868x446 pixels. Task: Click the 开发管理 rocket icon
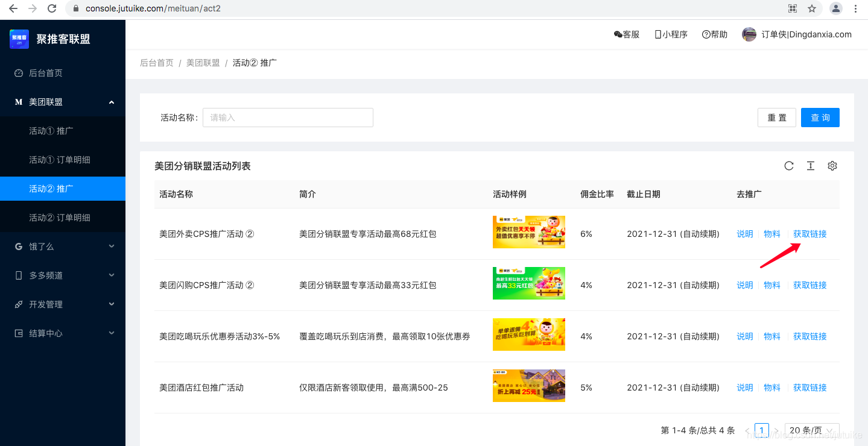click(19, 304)
